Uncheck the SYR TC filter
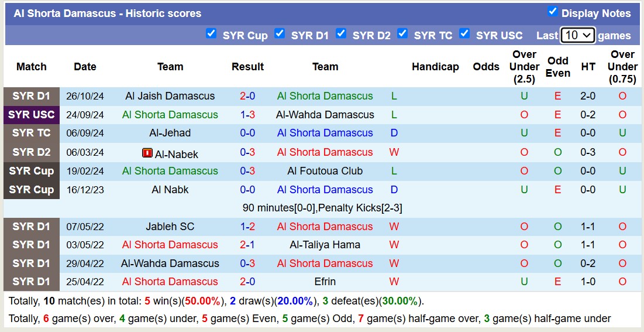The height and width of the screenshot is (332, 644). [402, 33]
